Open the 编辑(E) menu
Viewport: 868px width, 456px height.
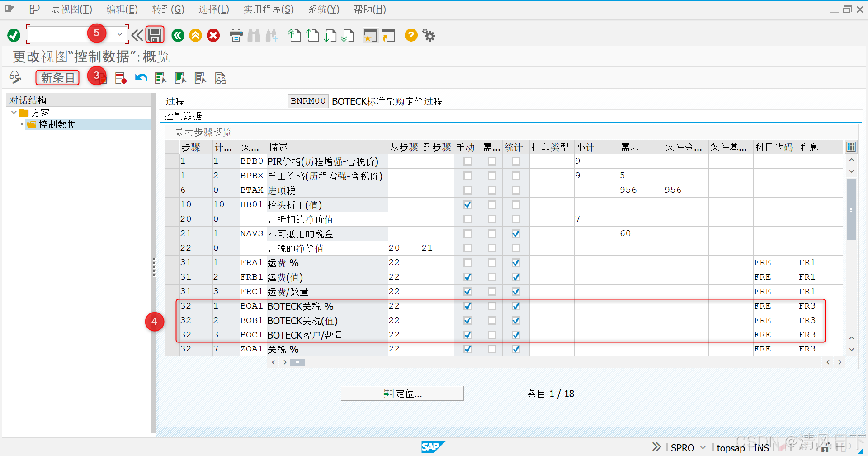pyautogui.click(x=122, y=9)
